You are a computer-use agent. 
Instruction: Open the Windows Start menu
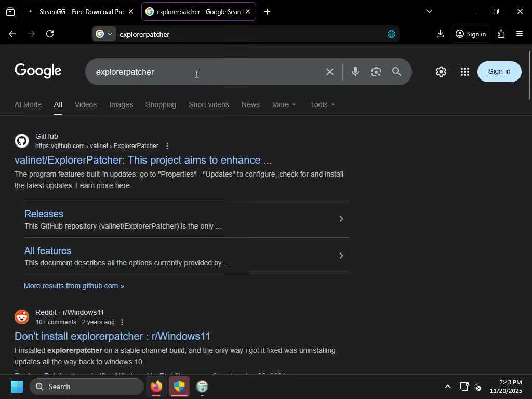17,387
